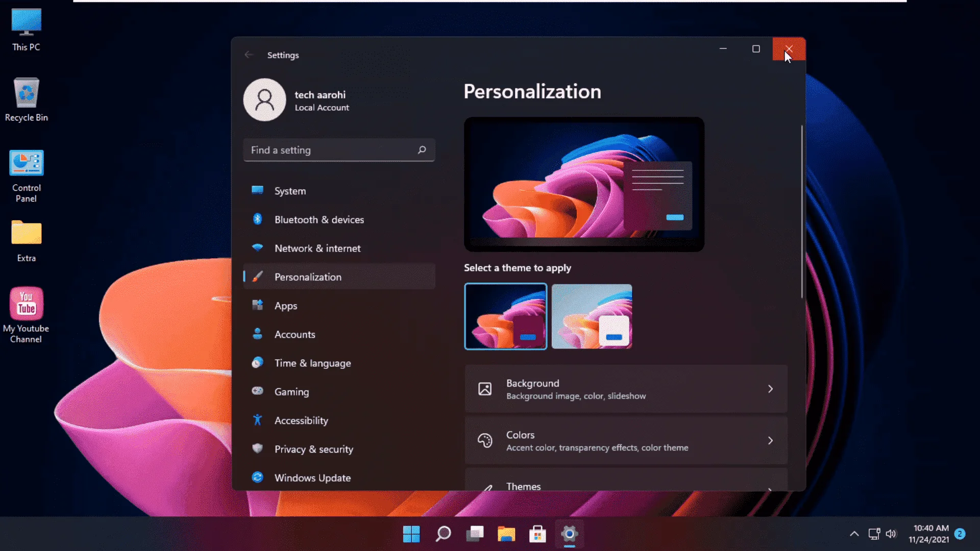Screen dimensions: 980x551
Task: Click the Windows Update refresh icon
Action: click(x=258, y=477)
